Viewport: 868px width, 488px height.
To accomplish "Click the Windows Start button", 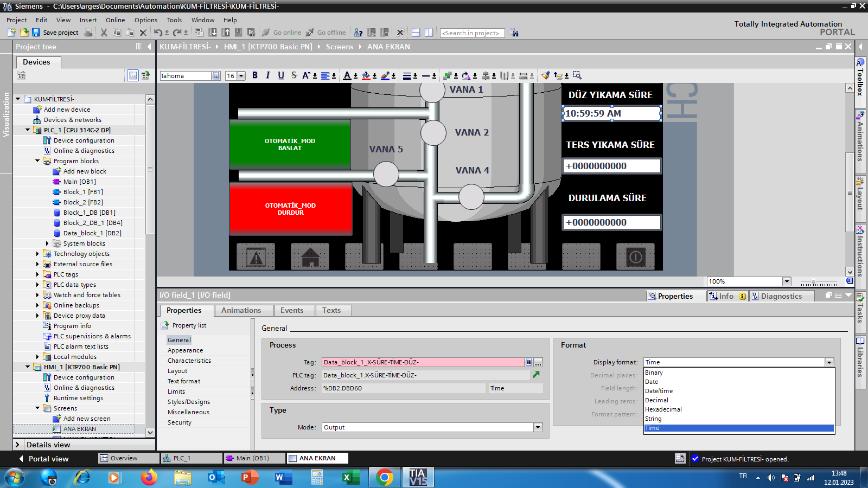I will tap(15, 478).
